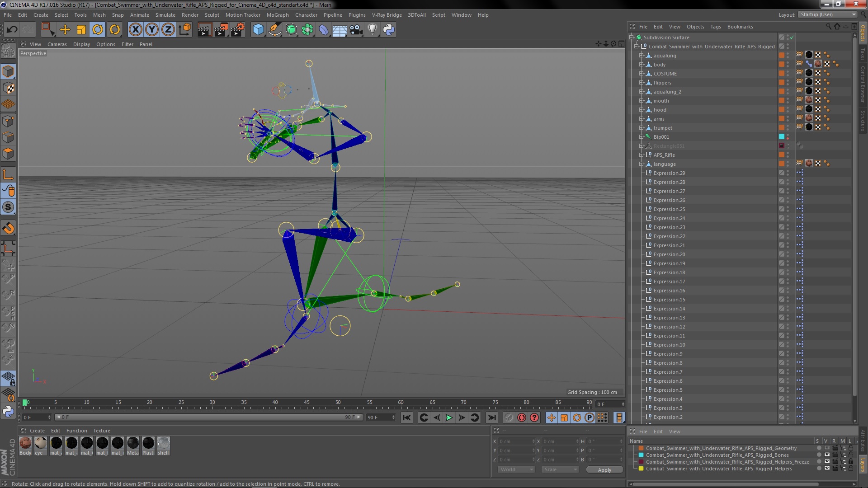The width and height of the screenshot is (868, 488).
Task: Select the eye material thumbnail
Action: (41, 443)
